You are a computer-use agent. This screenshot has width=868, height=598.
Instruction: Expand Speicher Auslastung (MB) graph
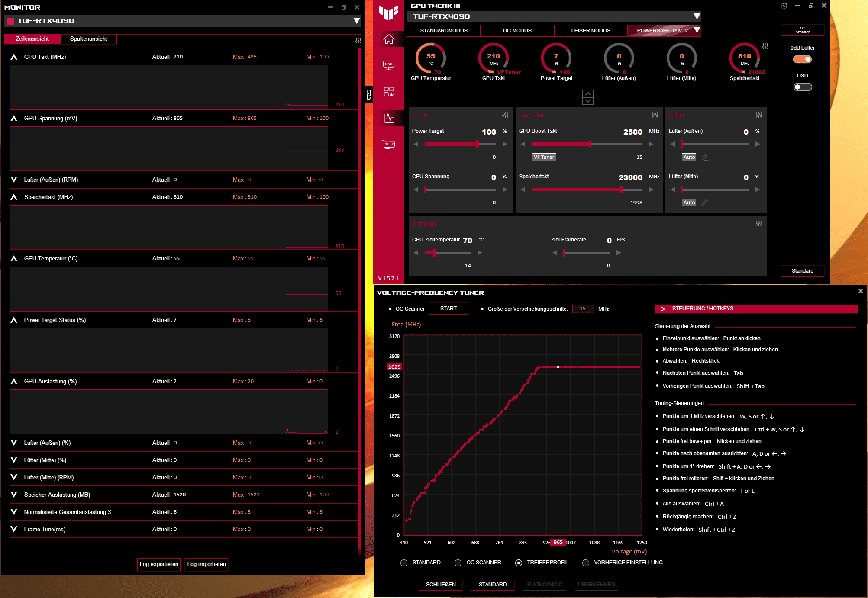14,495
